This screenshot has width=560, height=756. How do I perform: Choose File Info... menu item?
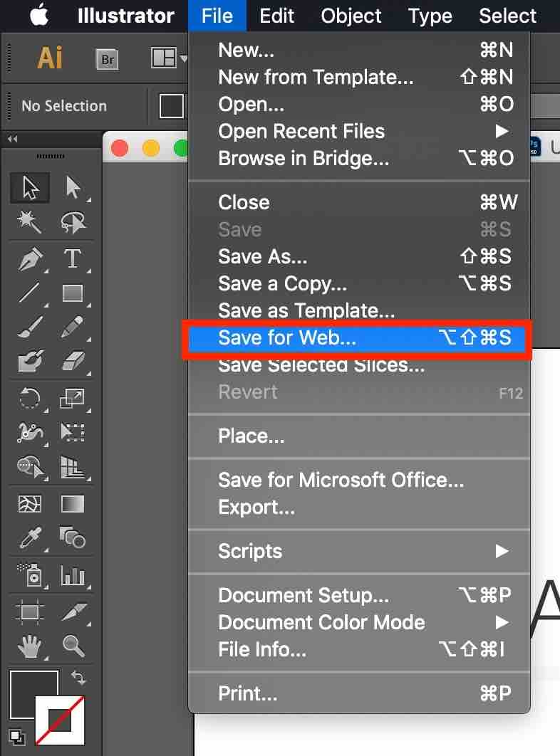pos(359,649)
